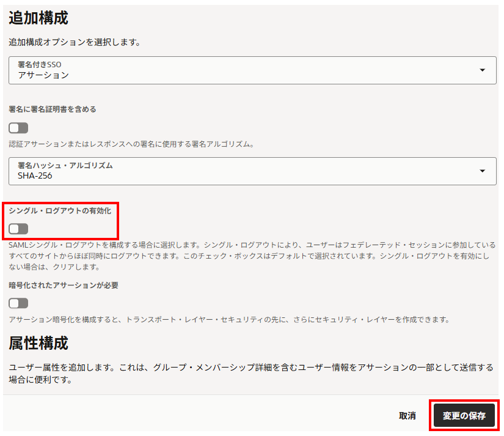Viewport: 504px width, 436px height.
Task: Turn on the 暗号化されたアサーションが必要 switch
Action: pos(18,303)
